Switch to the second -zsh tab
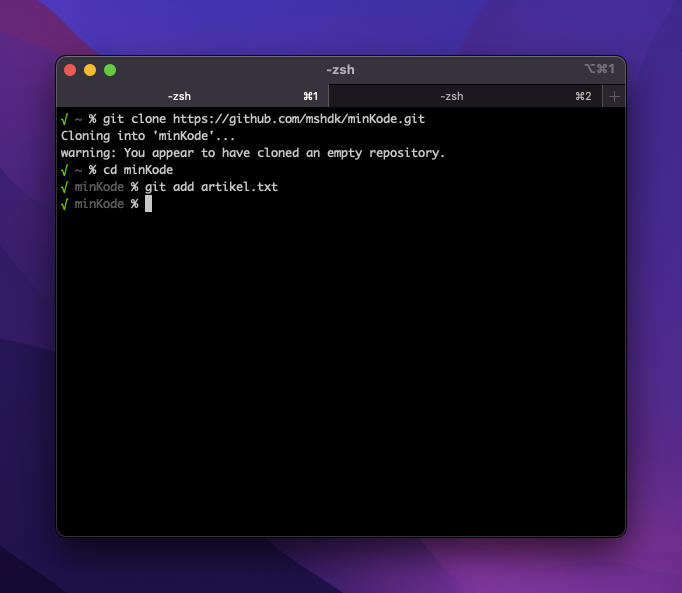682x593 pixels. [x=465, y=96]
